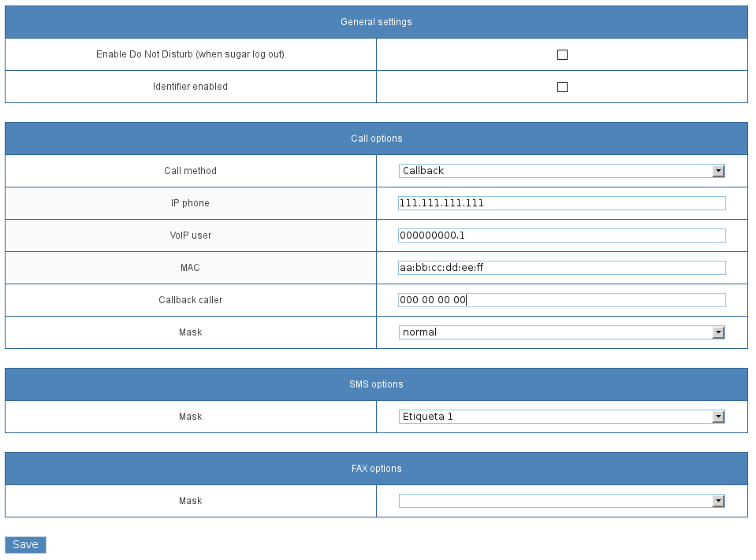Focus the VoIP user text field
This screenshot has height=560, width=756.
[x=561, y=235]
